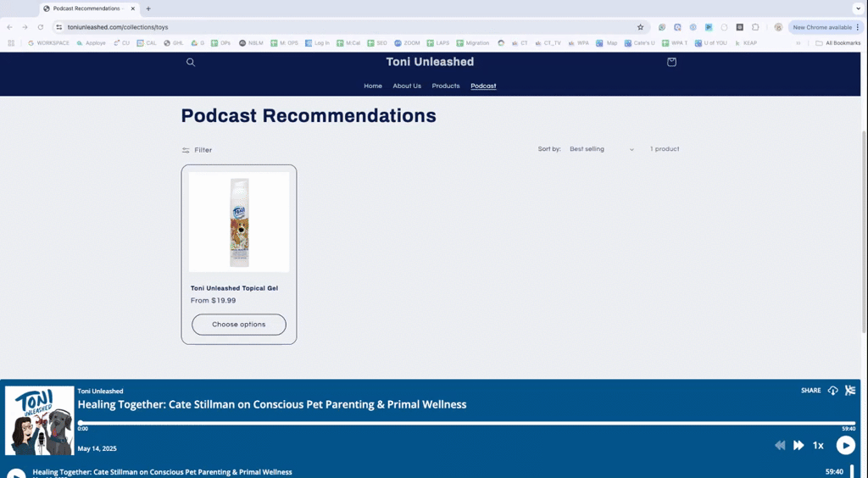Open the Products menu item
Image resolution: width=868 pixels, height=478 pixels.
coord(446,86)
